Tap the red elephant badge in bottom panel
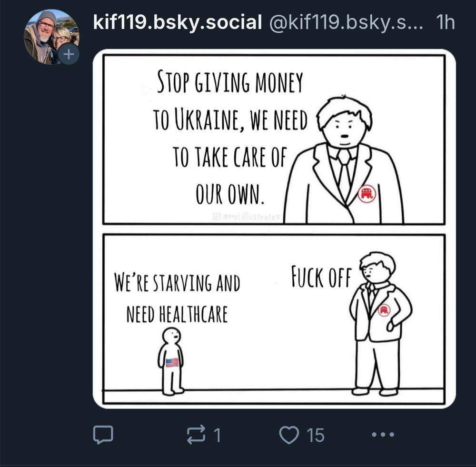This screenshot has height=467, width=476. [x=384, y=310]
